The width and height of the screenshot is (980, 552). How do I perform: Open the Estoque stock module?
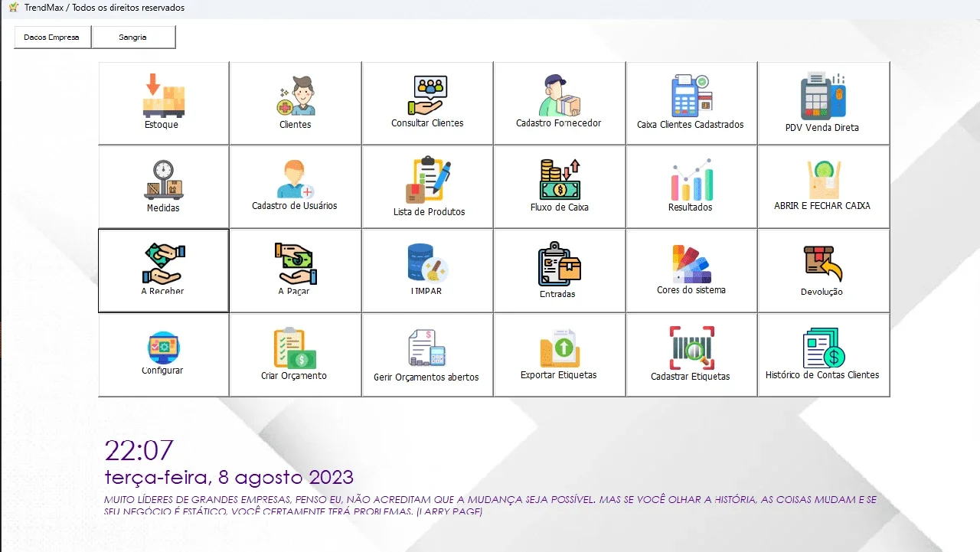pos(164,103)
